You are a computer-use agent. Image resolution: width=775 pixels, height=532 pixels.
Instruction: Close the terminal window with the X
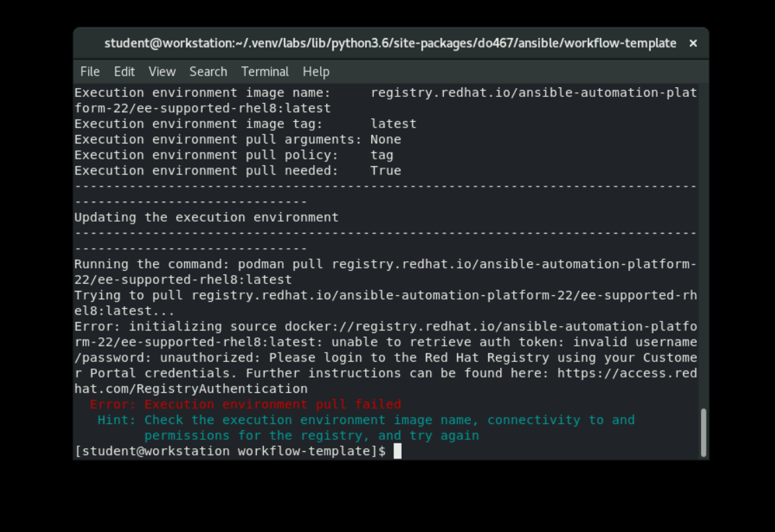(693, 43)
